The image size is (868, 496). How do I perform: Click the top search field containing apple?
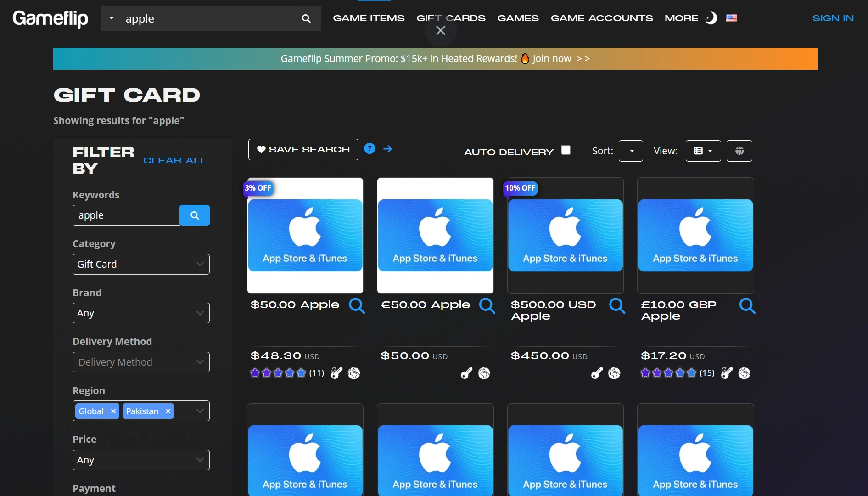pyautogui.click(x=209, y=18)
